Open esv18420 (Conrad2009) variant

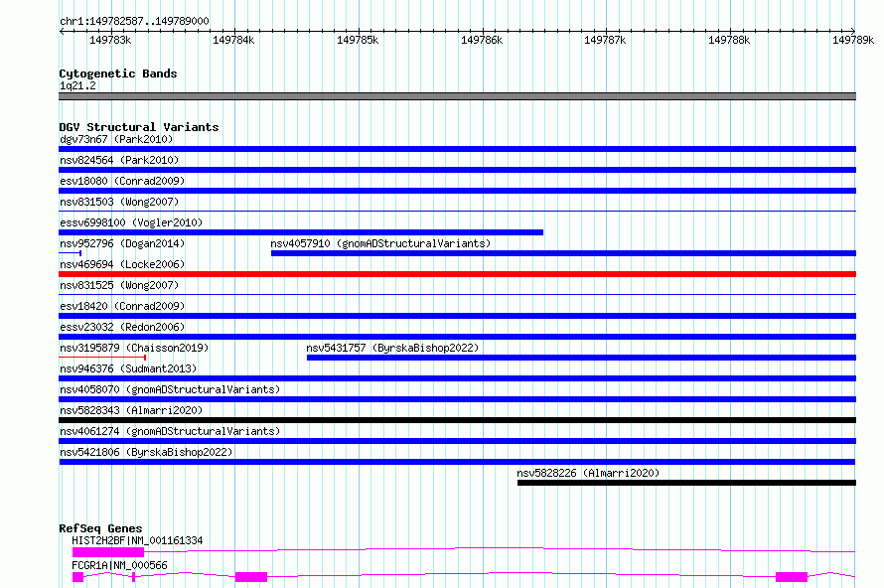pyautogui.click(x=122, y=306)
